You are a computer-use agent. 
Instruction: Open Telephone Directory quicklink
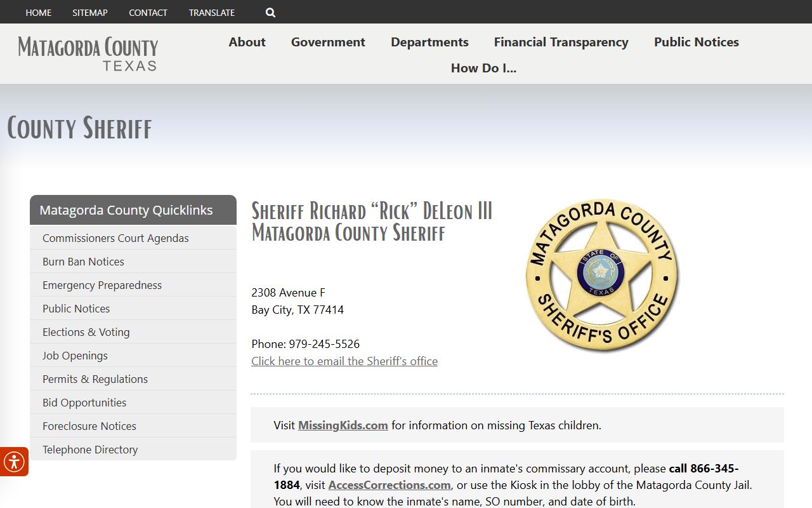point(133,450)
